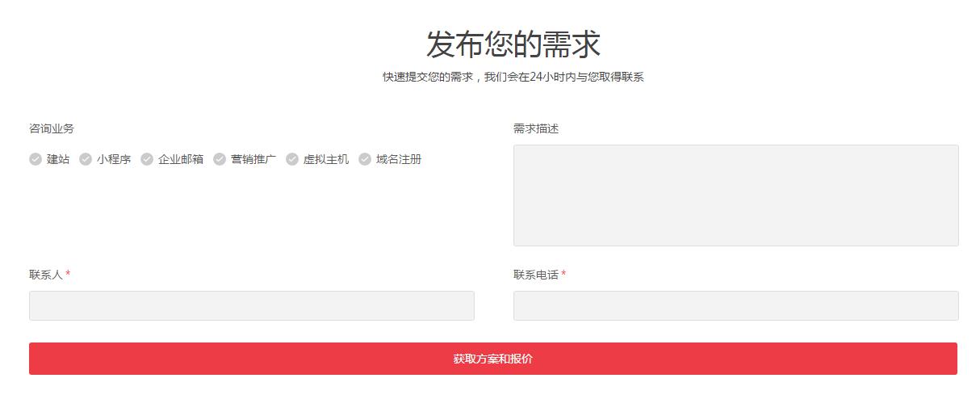
Task: Click the 需求描述 field label
Action: coord(536,128)
